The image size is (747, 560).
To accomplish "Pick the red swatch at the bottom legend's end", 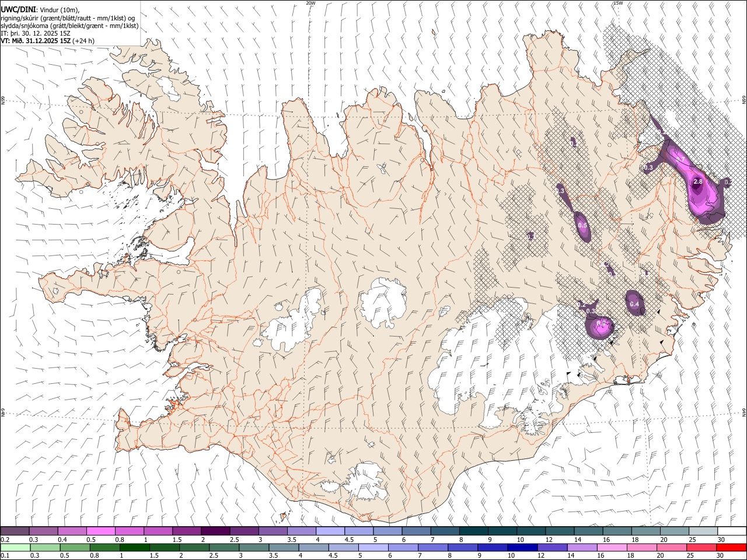I will coord(731,547).
